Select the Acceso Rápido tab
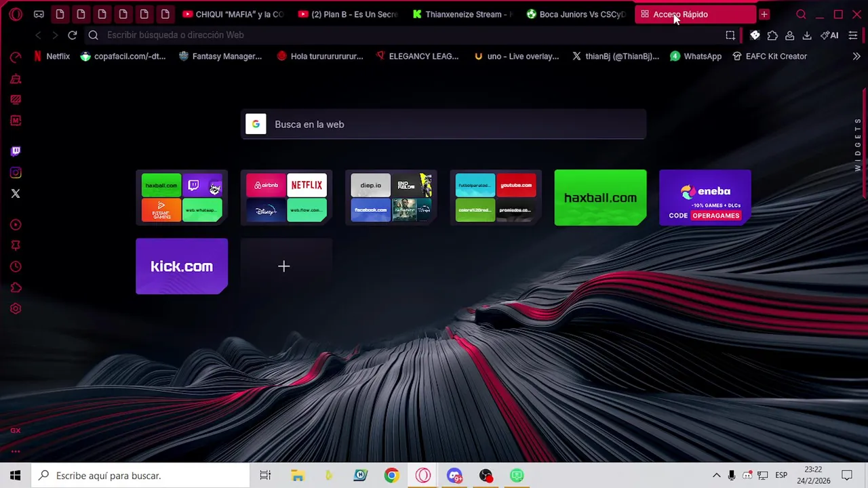Viewport: 868px width, 488px height. tap(695, 14)
